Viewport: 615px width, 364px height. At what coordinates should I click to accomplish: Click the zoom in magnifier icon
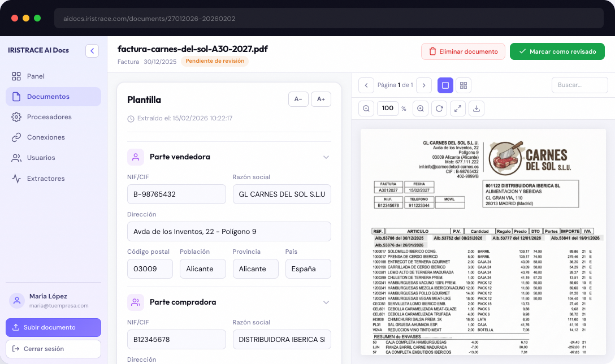[x=421, y=108]
